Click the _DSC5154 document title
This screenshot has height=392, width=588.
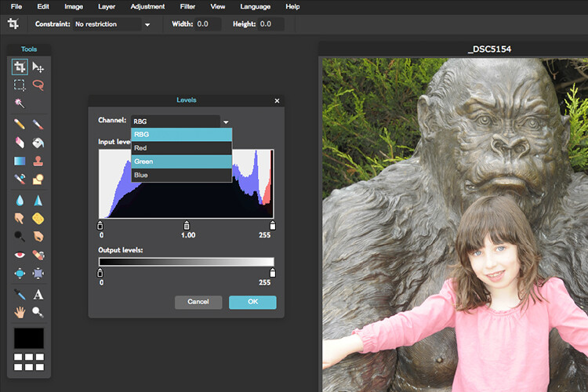[489, 49]
